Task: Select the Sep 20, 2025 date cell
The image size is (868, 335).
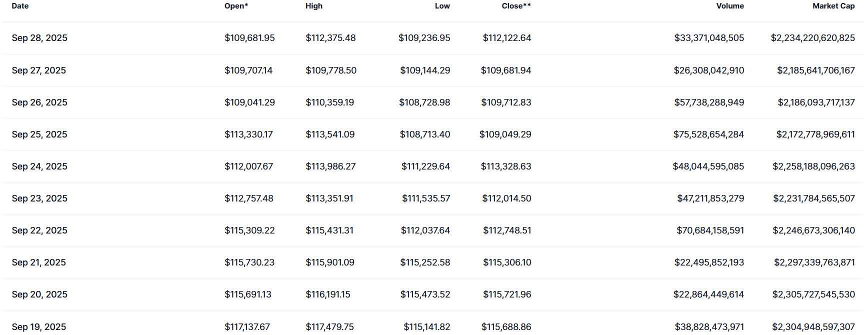Action: (39, 294)
